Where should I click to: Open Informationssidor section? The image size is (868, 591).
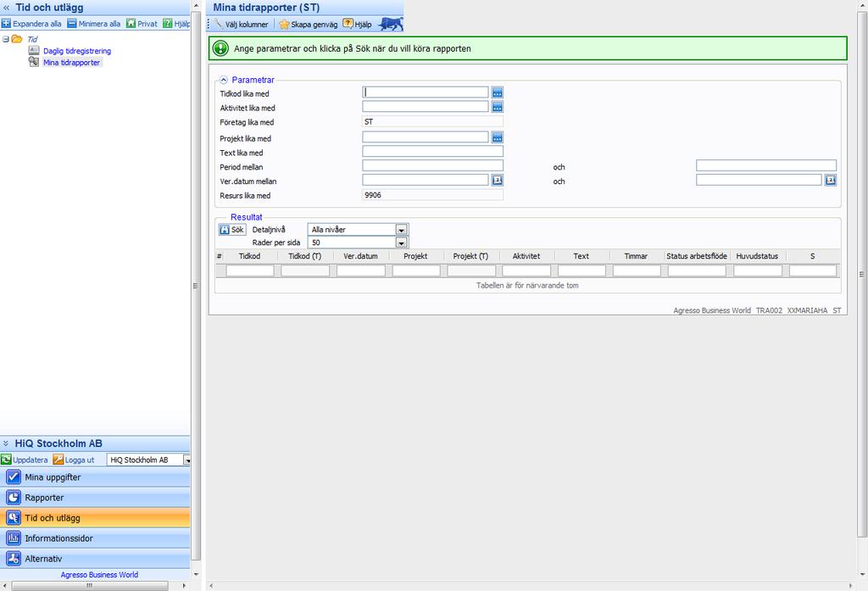(95, 538)
